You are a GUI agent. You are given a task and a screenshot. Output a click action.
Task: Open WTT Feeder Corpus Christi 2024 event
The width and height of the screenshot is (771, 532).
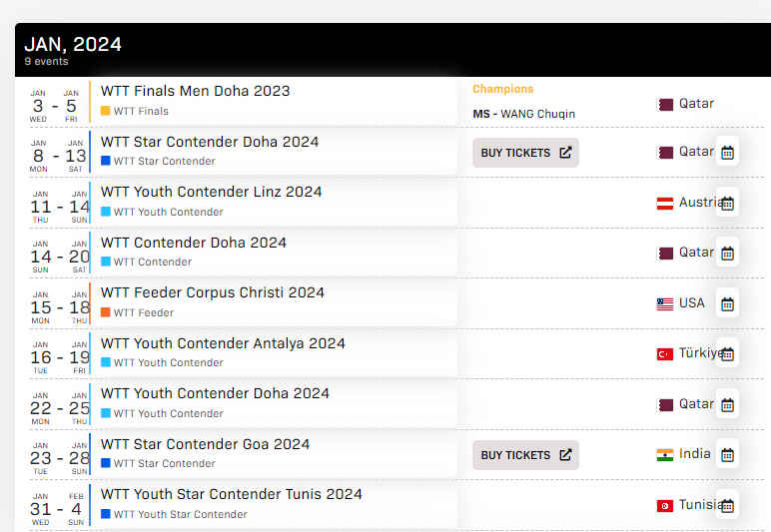click(x=213, y=292)
